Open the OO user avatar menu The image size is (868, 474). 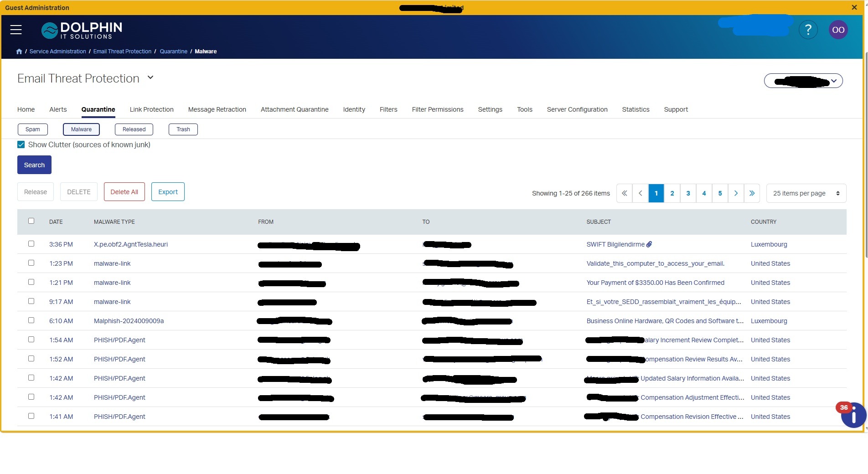point(838,30)
